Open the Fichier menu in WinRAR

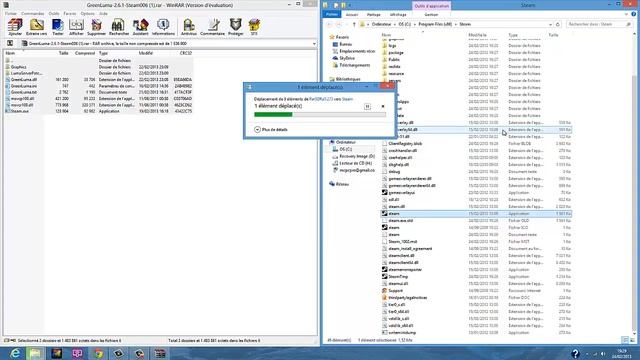point(11,13)
